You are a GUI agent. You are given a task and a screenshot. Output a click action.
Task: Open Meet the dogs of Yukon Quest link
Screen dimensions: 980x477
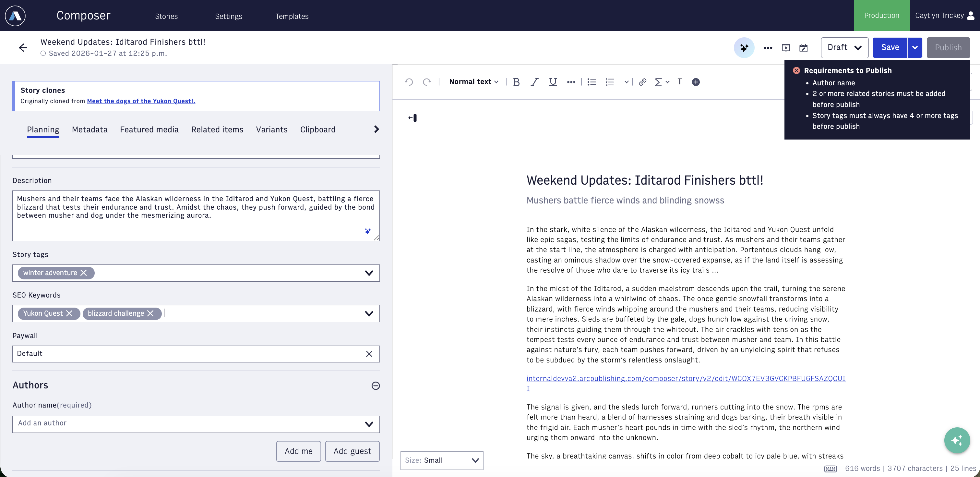coord(141,101)
